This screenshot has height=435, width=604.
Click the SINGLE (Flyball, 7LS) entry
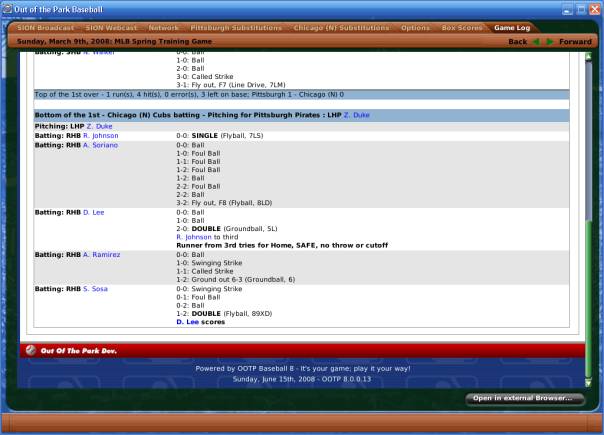220,136
